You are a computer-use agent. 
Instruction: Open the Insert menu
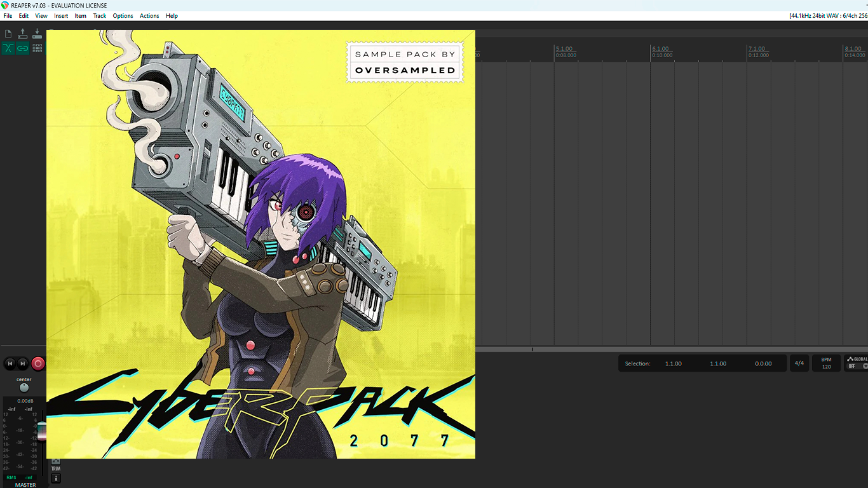click(x=61, y=16)
